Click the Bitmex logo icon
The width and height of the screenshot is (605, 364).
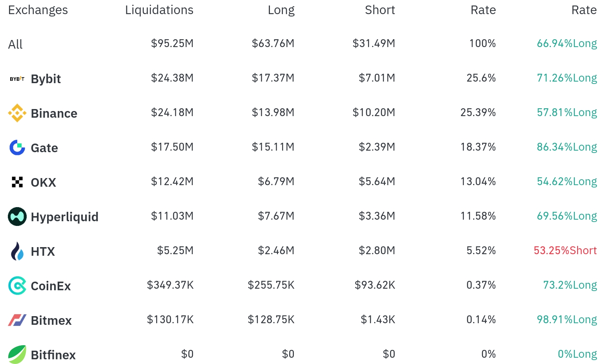tap(17, 320)
